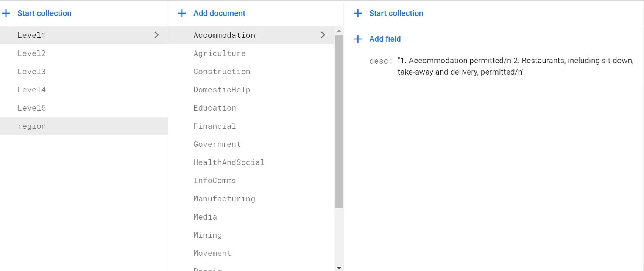This screenshot has height=271, width=644.
Task: Select the Manufacturing document
Action: (225, 199)
